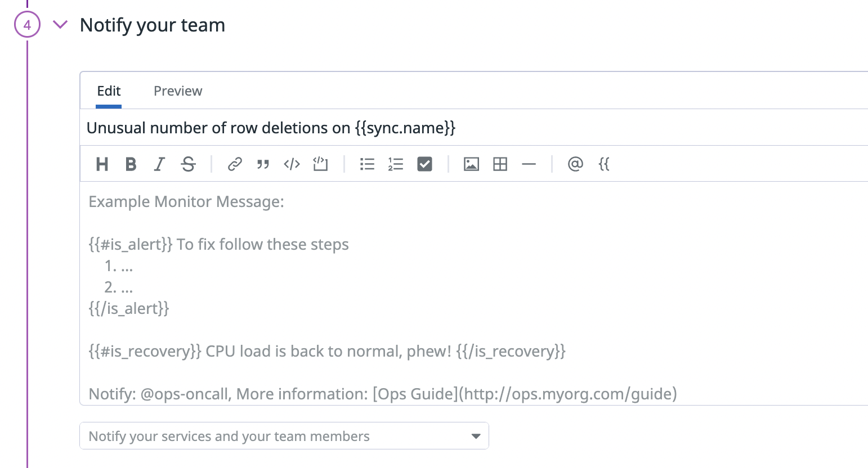Click the Heading formatting icon
The height and width of the screenshot is (468, 868).
[102, 164]
